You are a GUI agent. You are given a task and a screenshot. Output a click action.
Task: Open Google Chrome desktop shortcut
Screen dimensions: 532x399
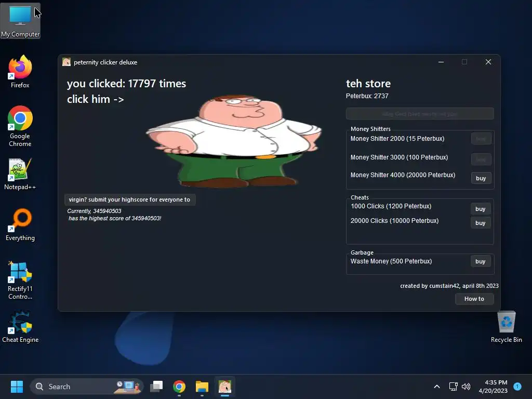[x=20, y=126]
